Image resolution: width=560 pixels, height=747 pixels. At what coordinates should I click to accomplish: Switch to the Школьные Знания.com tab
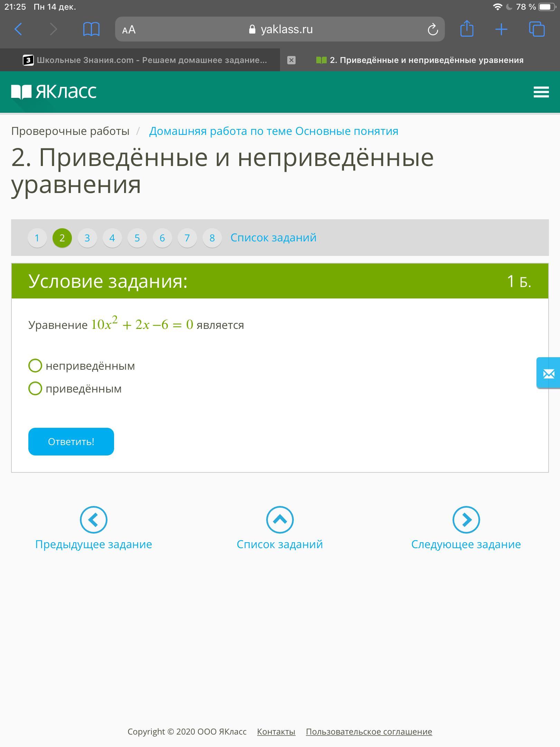pos(140,60)
